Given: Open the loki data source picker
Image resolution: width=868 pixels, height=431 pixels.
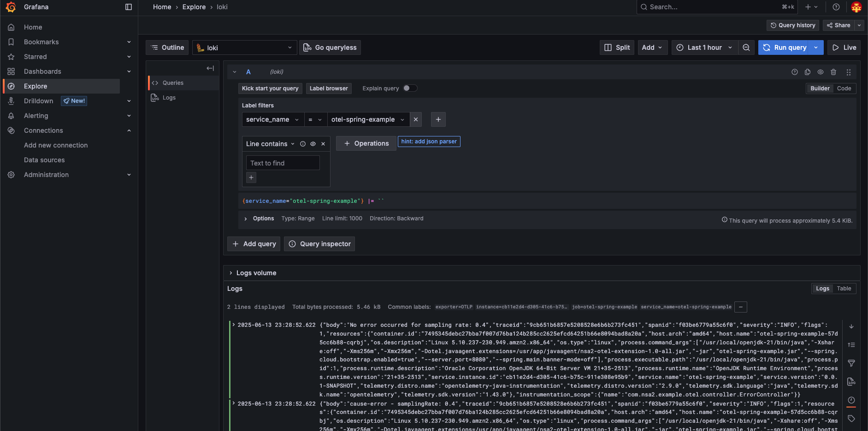Looking at the screenshot, I should pos(244,47).
